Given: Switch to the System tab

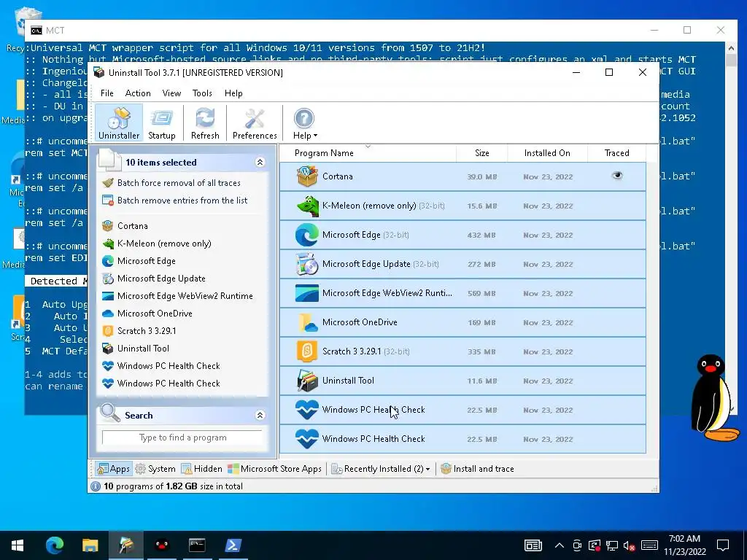Looking at the screenshot, I should (155, 469).
